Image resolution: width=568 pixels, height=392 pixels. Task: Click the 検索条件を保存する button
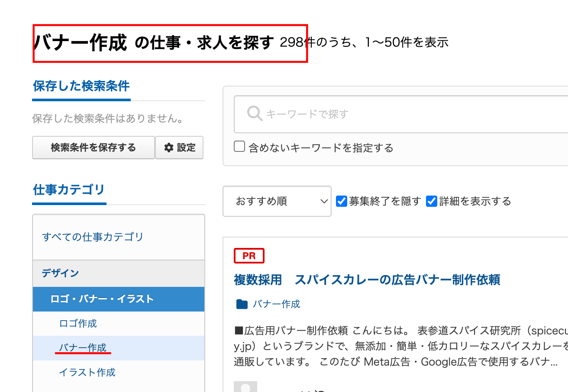(93, 148)
